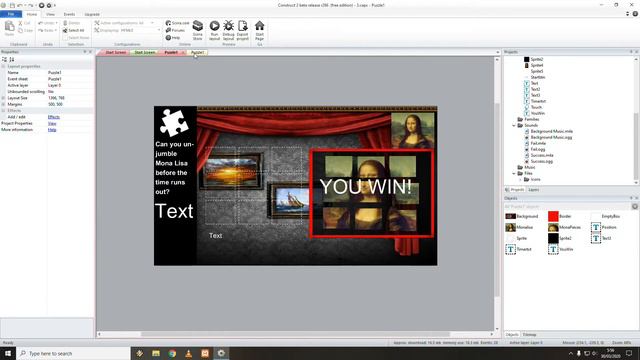Select the MonaPieces object icon

(553, 227)
